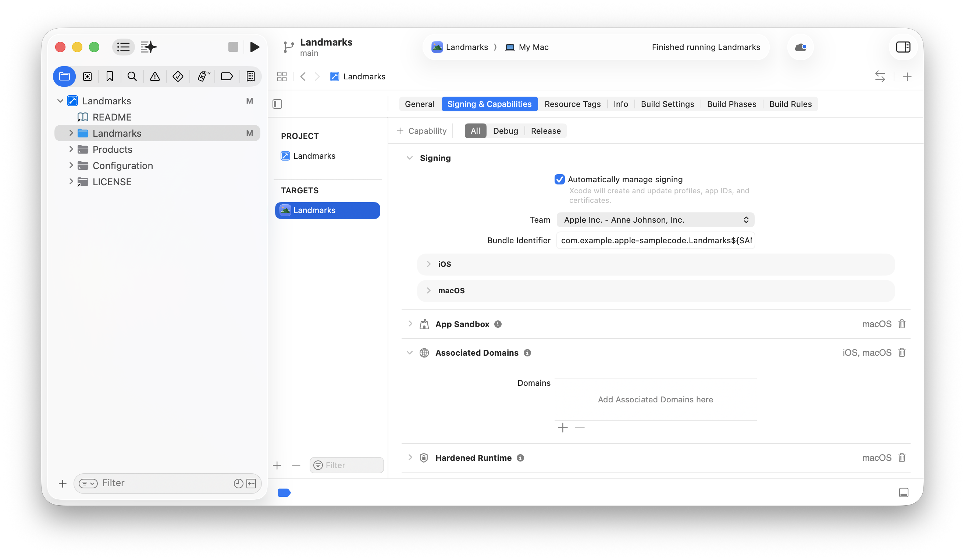Click the targets Filter field
The height and width of the screenshot is (560, 965).
(x=346, y=466)
